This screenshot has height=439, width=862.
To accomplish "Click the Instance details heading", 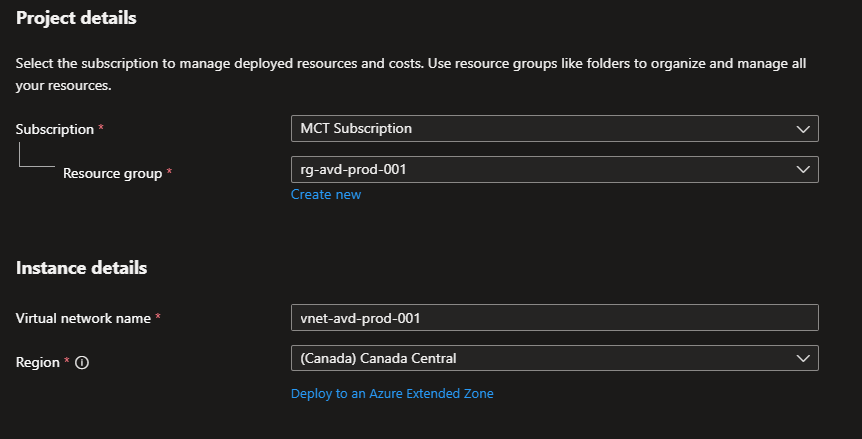I will click(81, 268).
